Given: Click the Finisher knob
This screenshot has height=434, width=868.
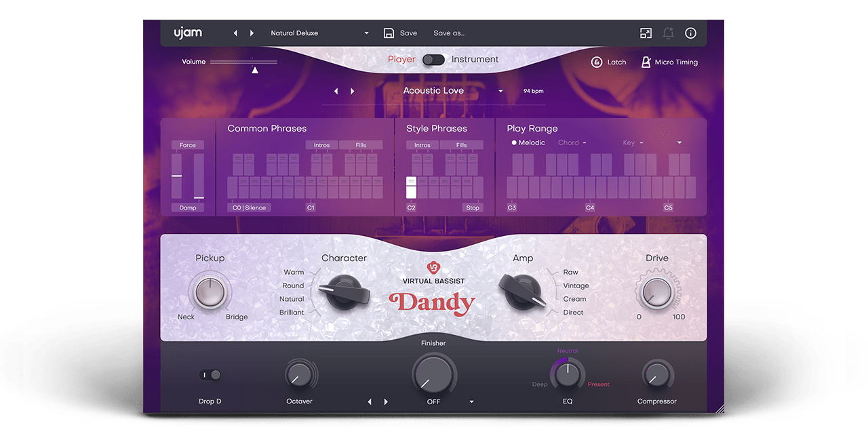Looking at the screenshot, I should 434,375.
